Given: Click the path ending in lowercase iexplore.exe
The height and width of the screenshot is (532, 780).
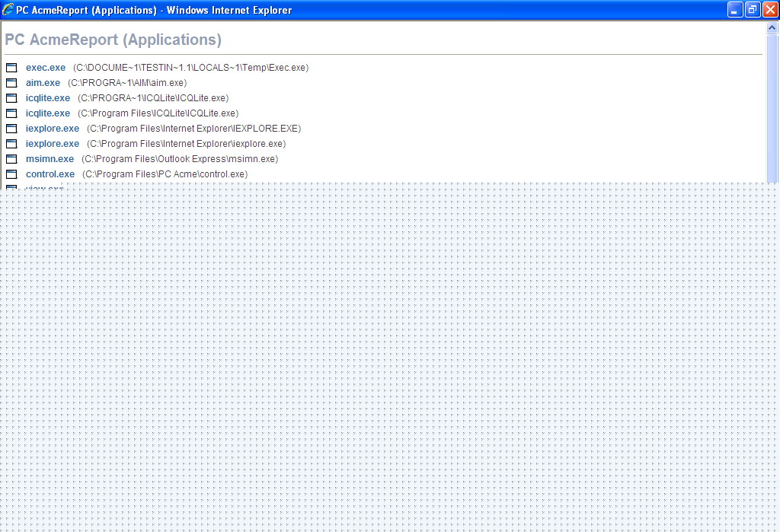Looking at the screenshot, I should click(187, 144).
